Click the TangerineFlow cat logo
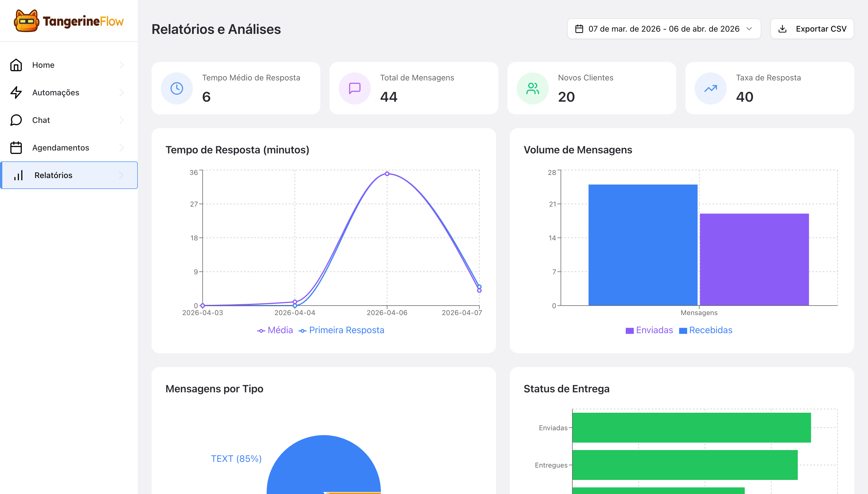 (x=26, y=21)
